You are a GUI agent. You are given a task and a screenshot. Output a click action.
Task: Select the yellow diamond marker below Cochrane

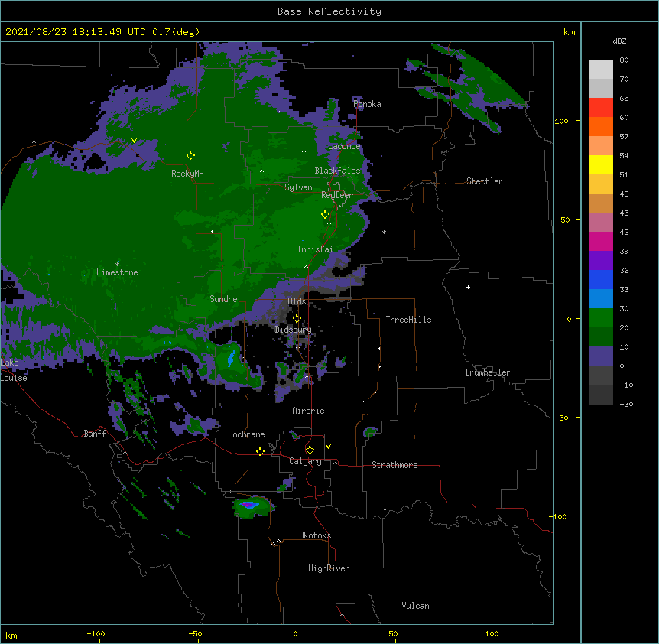(x=260, y=451)
